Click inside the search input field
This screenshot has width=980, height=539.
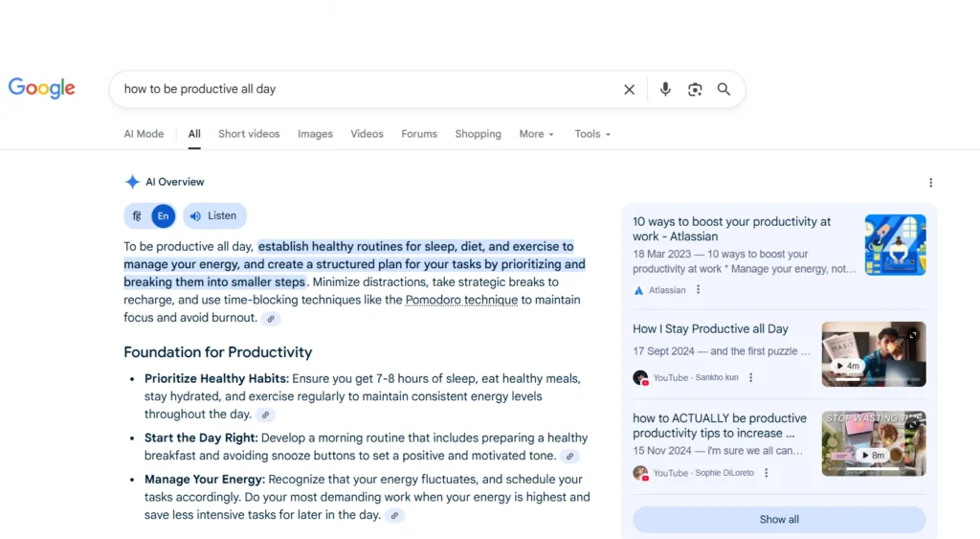(x=368, y=89)
